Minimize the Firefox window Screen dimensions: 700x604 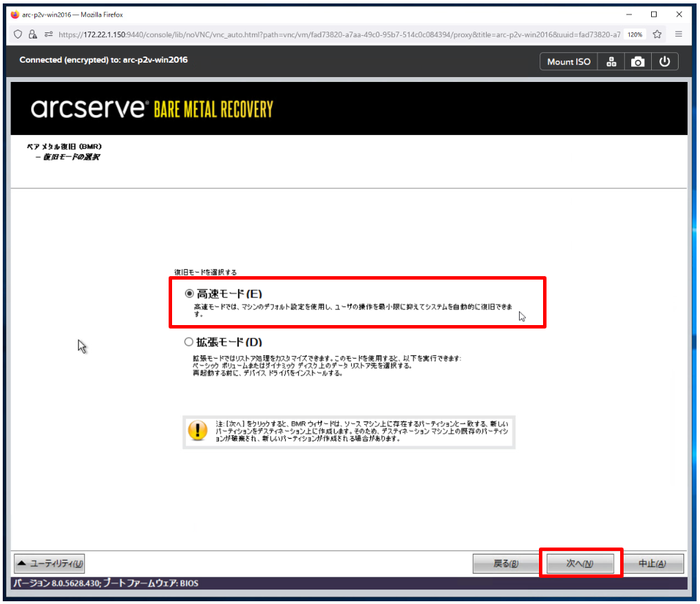[629, 14]
